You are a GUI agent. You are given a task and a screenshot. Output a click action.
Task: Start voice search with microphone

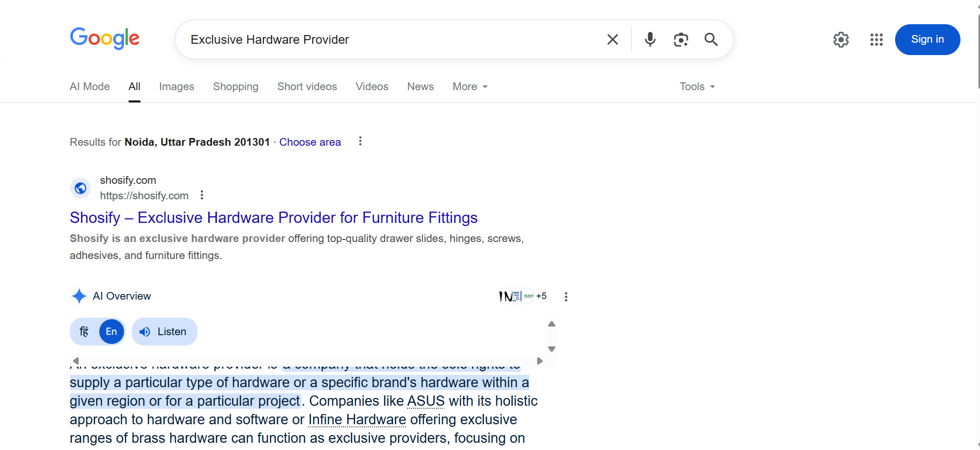tap(650, 40)
